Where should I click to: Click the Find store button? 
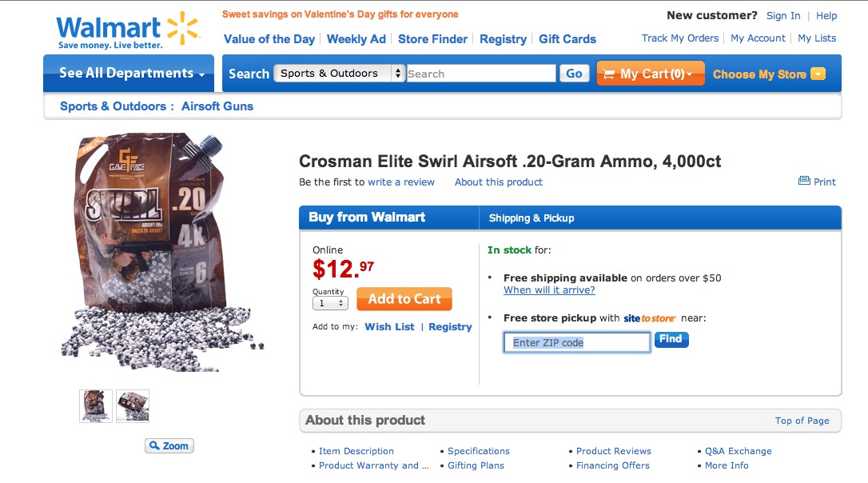(671, 340)
